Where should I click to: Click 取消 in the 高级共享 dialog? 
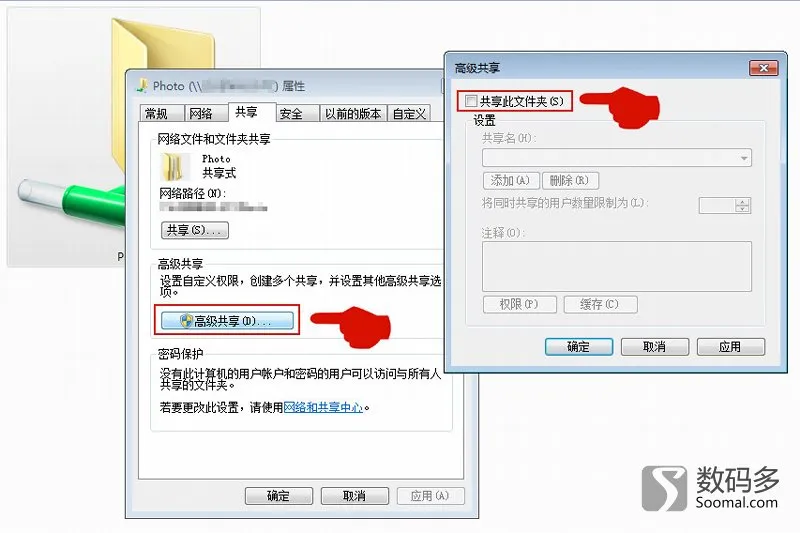tap(655, 347)
